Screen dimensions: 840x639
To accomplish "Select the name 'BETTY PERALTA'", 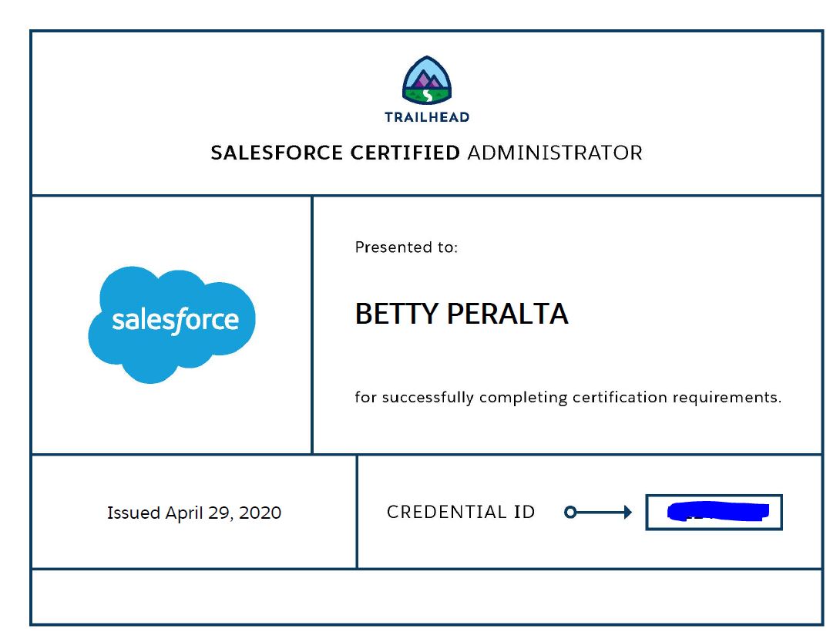I will (x=462, y=314).
